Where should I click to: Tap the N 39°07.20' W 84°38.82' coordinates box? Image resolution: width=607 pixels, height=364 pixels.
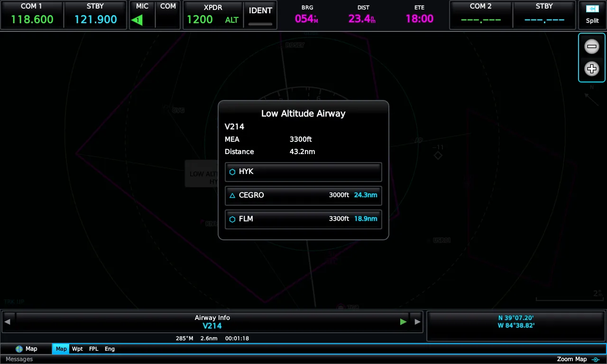pyautogui.click(x=516, y=326)
